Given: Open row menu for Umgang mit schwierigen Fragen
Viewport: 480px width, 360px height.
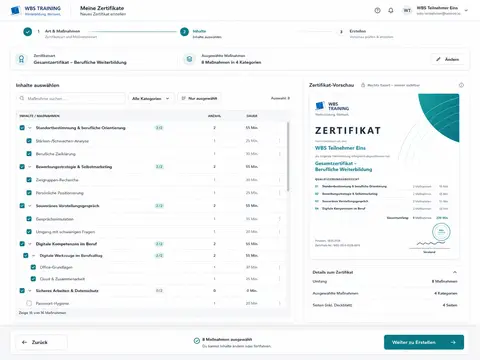Looking at the screenshot, I should point(279,232).
